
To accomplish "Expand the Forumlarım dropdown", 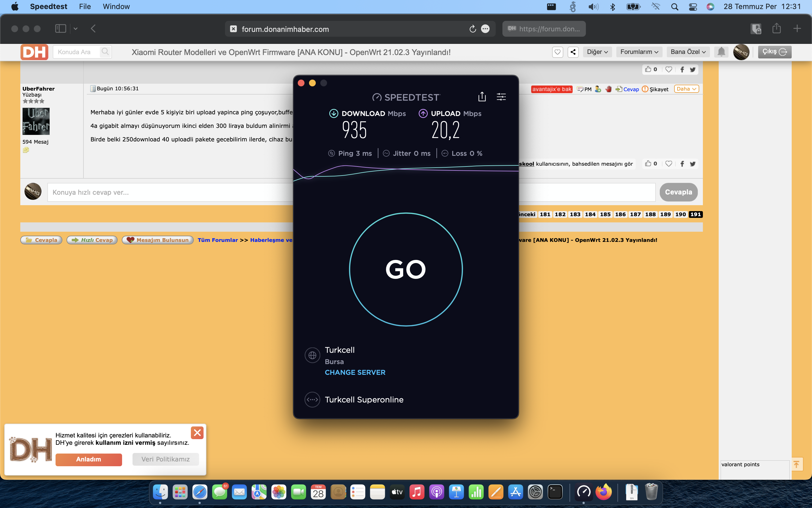I will [x=639, y=52].
